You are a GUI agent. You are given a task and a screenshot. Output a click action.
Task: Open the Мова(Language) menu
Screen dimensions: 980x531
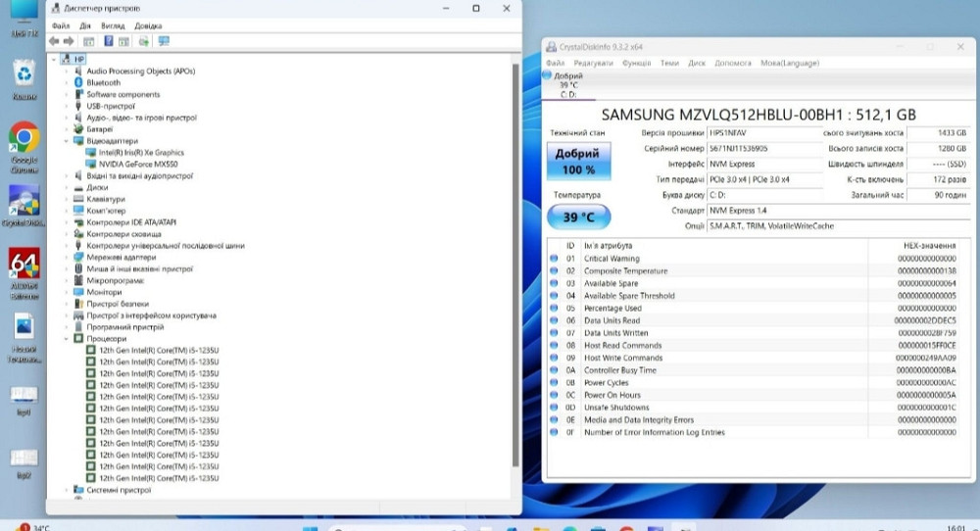789,63
